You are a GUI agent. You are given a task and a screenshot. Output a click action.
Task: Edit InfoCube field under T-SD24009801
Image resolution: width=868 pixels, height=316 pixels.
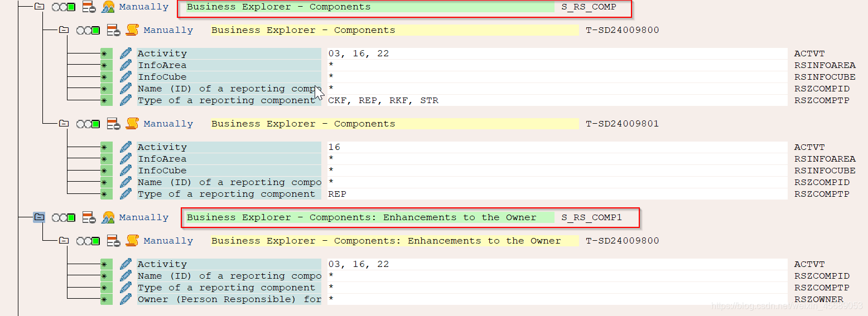point(126,171)
